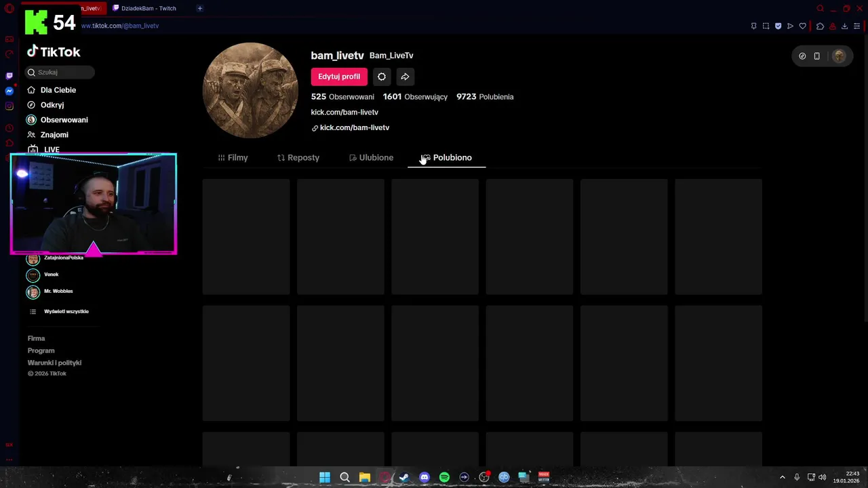This screenshot has width=868, height=488.
Task: Open Instagram in the Opera sidebar
Action: coord(9,106)
